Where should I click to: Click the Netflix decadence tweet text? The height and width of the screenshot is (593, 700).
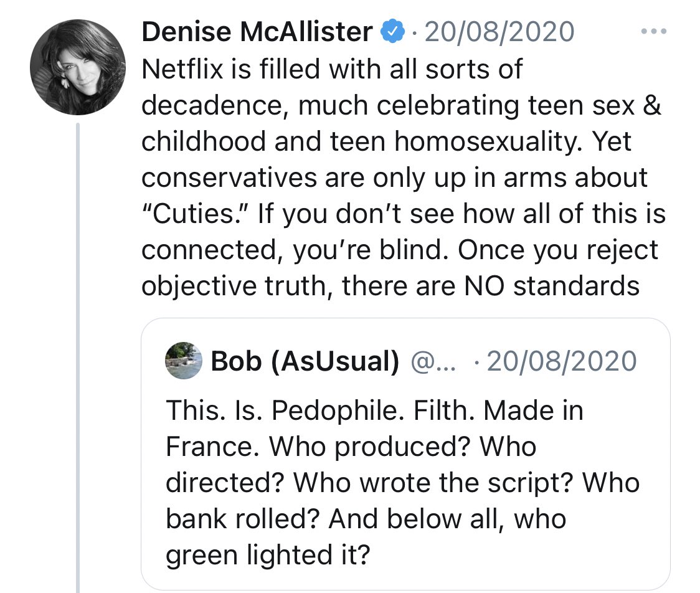pos(403,178)
